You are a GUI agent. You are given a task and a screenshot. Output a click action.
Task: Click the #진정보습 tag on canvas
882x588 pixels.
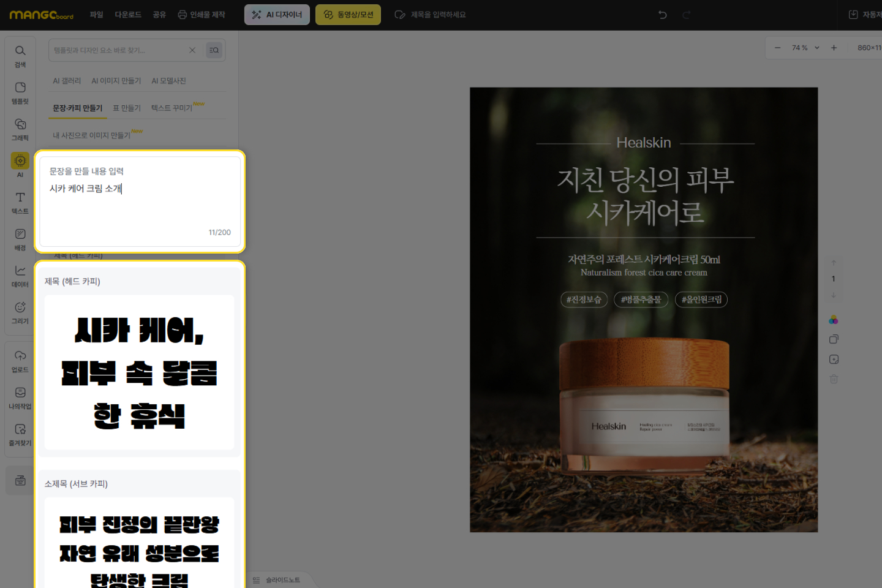pyautogui.click(x=584, y=300)
